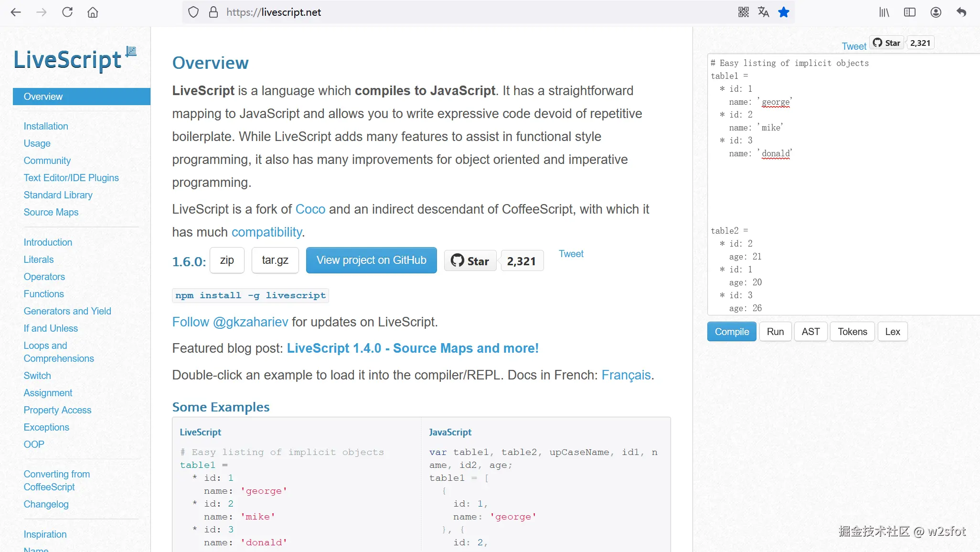Download the tar.gz archive
Screen dimensions: 980x552
coord(275,260)
